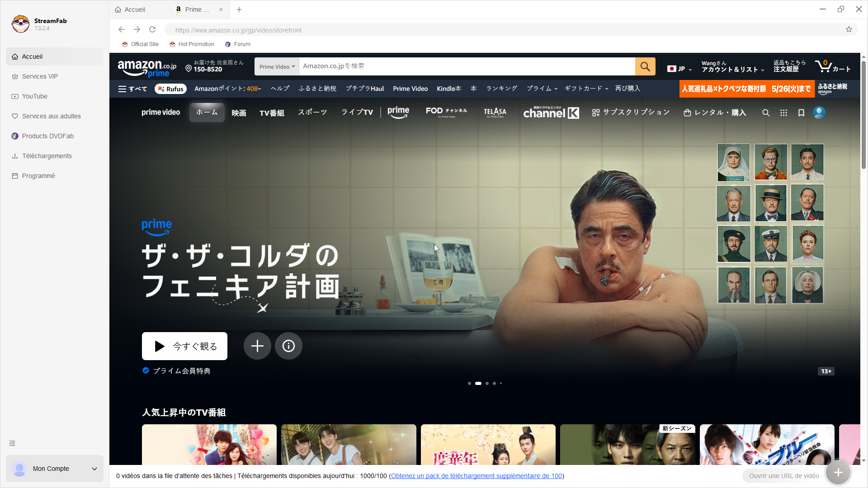Open the Hot Promotion bookmark
Screen dimensions: 868x488
pos(192,44)
